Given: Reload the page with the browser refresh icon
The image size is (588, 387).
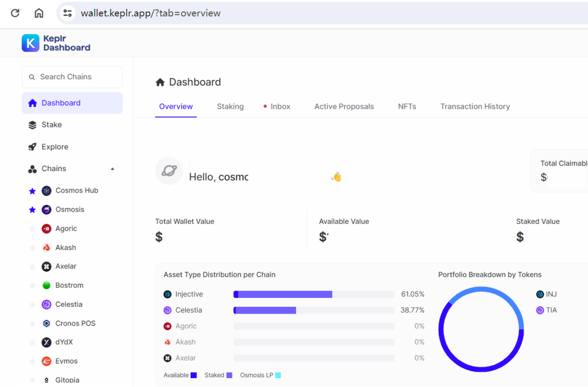Looking at the screenshot, I should tap(15, 13).
